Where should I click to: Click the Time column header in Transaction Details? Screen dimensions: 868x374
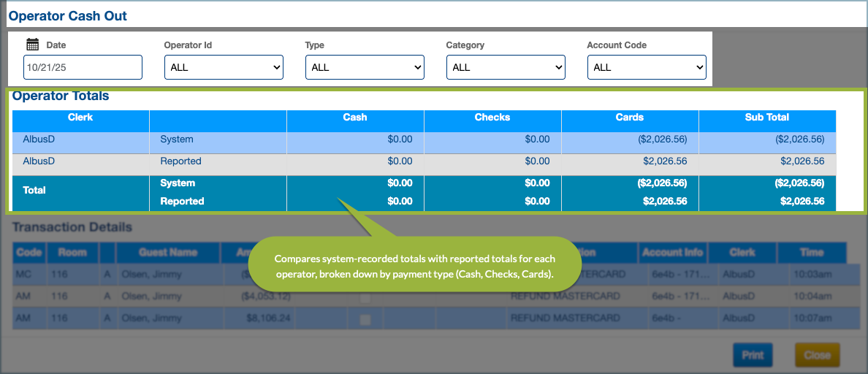pos(811,253)
